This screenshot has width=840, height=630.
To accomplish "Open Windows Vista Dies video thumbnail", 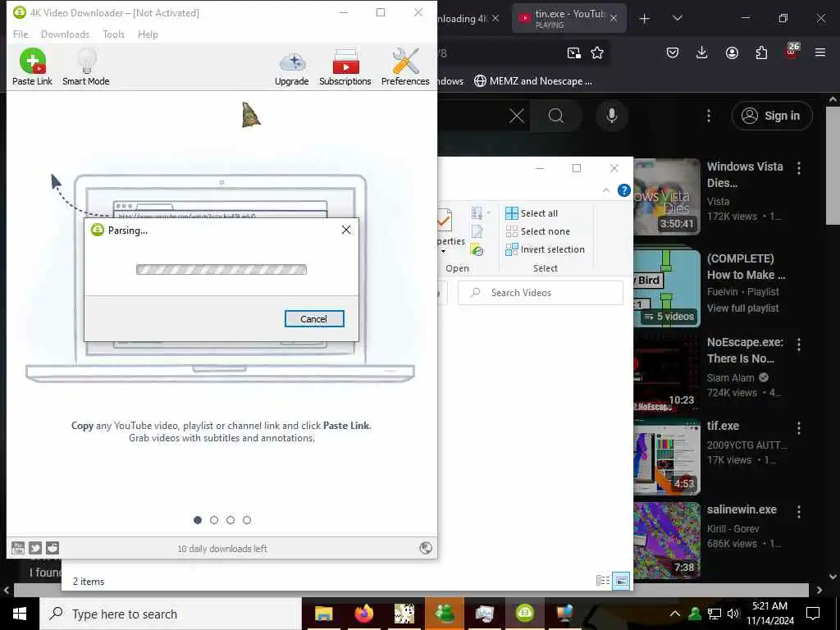I will click(x=667, y=197).
